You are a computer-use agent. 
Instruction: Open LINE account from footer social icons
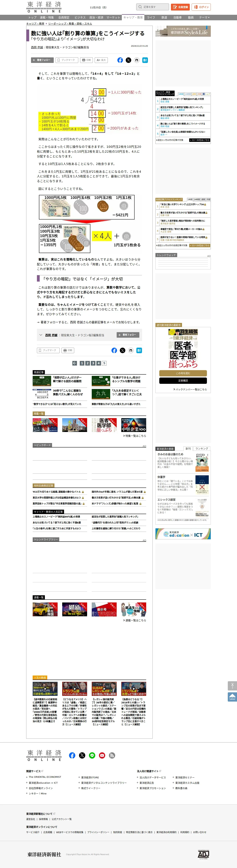click(92, 755)
